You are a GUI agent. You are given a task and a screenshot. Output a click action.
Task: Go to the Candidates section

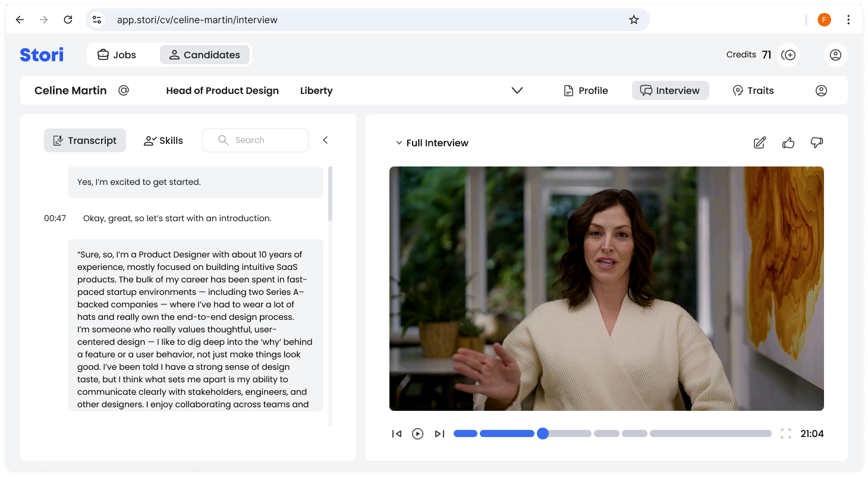click(x=205, y=55)
